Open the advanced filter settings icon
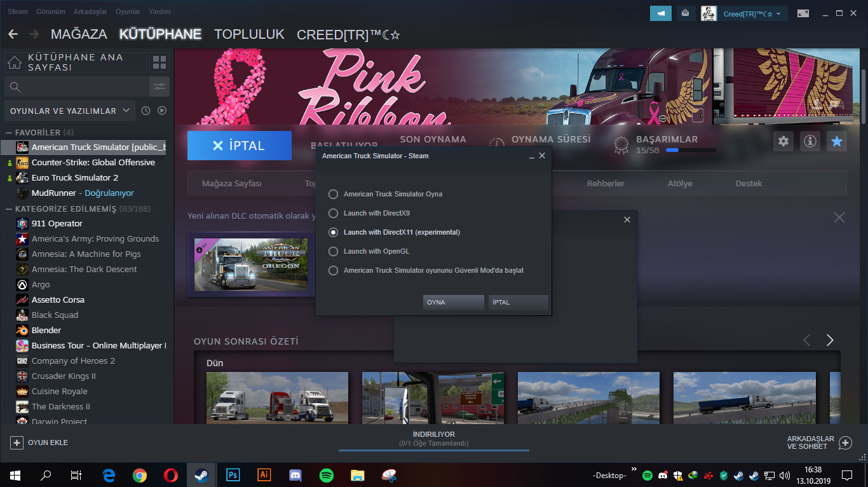Image resolution: width=868 pixels, height=487 pixels. (159, 86)
